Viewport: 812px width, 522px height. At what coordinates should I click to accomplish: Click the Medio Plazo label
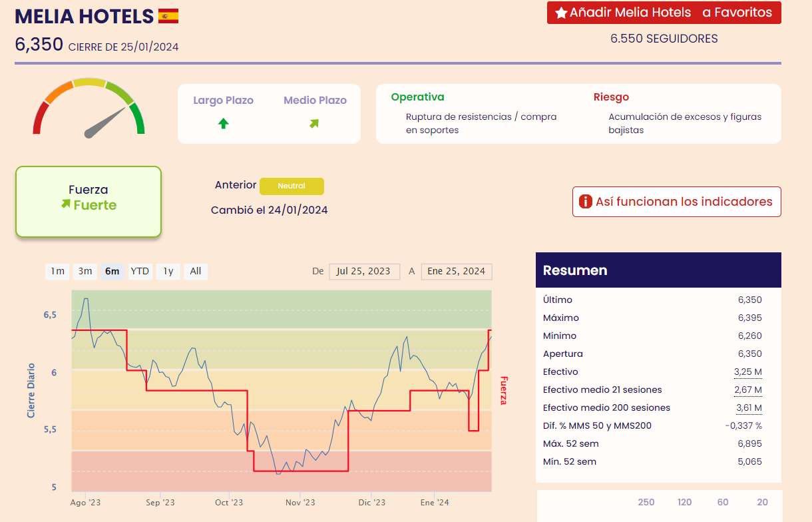coord(315,101)
